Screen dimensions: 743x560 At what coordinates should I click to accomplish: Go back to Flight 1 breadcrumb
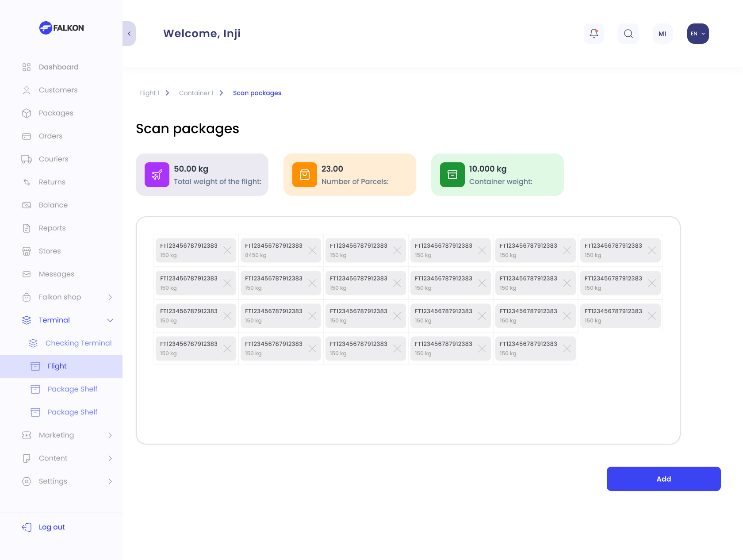(149, 93)
